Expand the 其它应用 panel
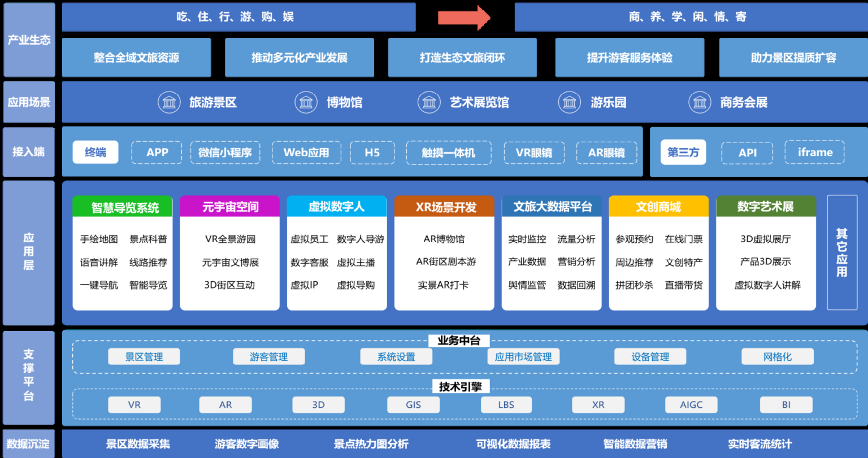This screenshot has width=868, height=458. 842,252
